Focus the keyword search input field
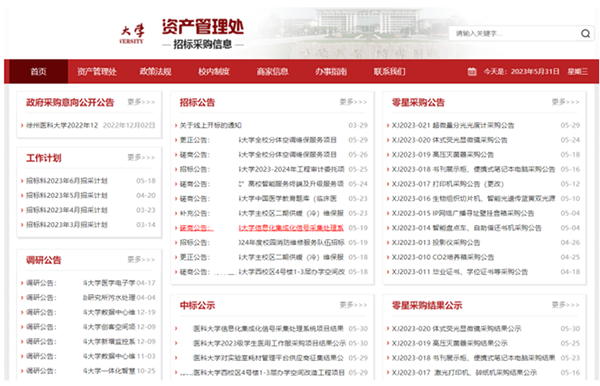The image size is (600, 386). [x=515, y=34]
